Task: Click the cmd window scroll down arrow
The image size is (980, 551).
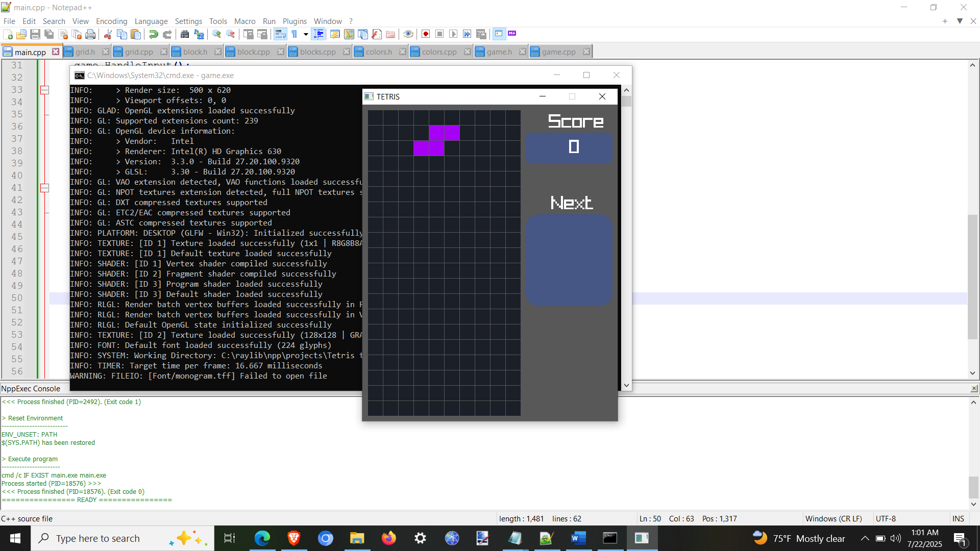Action: (x=626, y=386)
